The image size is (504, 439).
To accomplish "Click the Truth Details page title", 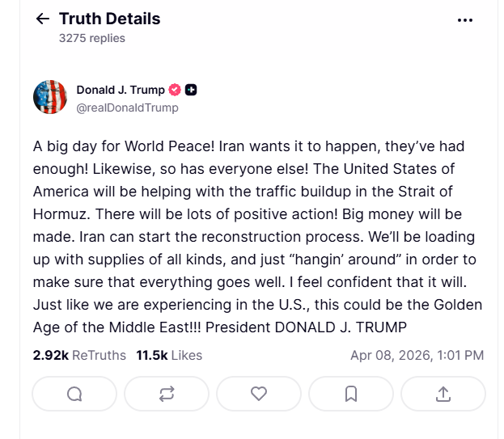I will click(x=109, y=19).
